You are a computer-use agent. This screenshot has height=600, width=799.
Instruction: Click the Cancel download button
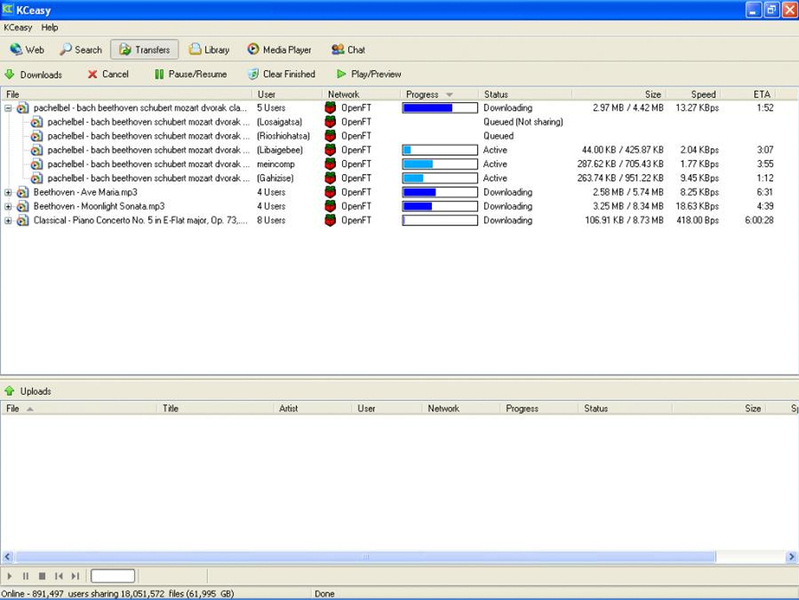pos(108,74)
